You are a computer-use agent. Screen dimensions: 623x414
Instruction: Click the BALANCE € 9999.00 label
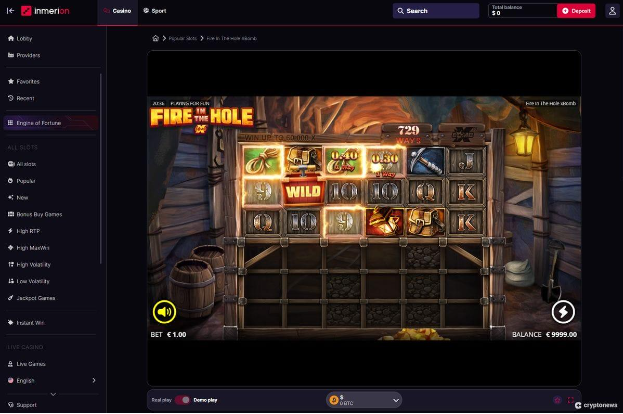(544, 335)
